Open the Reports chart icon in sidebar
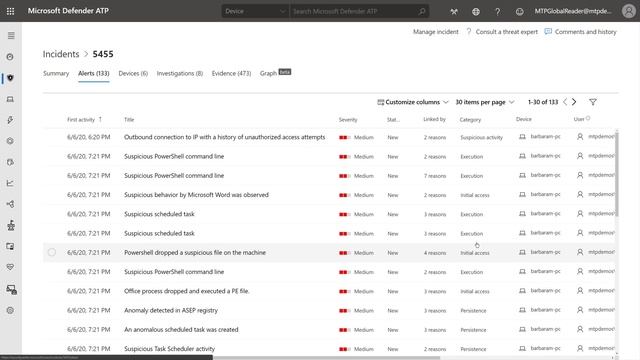The height and width of the screenshot is (360, 640). coord(10,183)
